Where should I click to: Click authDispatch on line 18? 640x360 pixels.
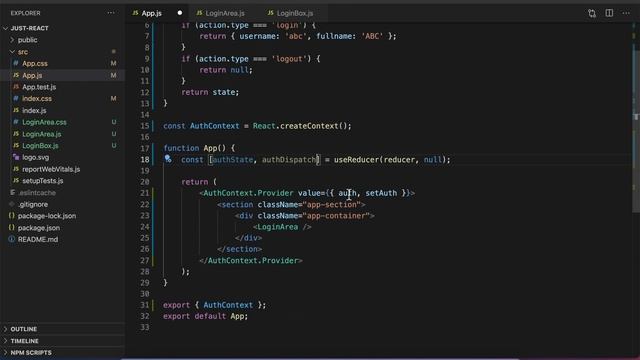pos(289,160)
